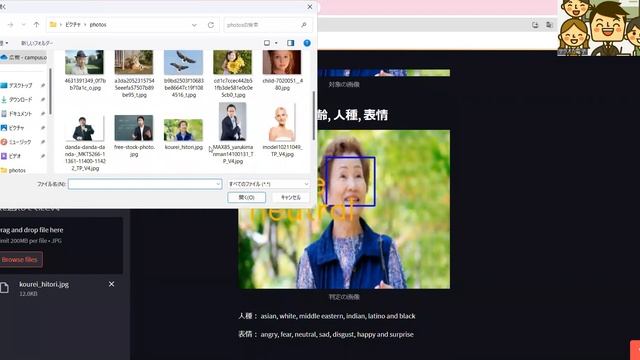Click the kourei_hitori.jpg document icon in the uploader
640x360 pixels.
tap(4, 288)
